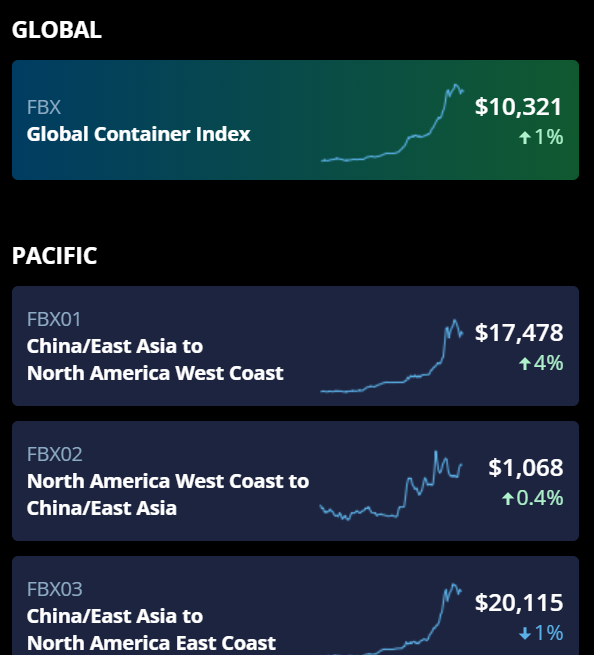The height and width of the screenshot is (655, 594).
Task: Click the blue down arrow beside 1%
Action: [x=525, y=633]
